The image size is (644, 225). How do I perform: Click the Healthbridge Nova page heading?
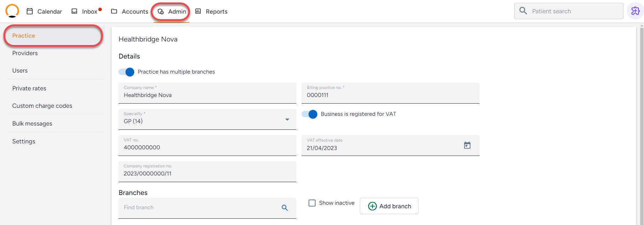click(x=148, y=39)
